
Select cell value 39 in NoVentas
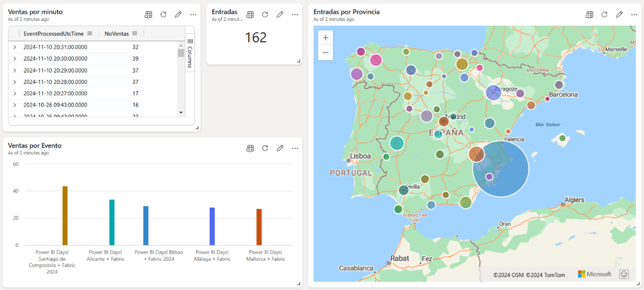click(135, 58)
